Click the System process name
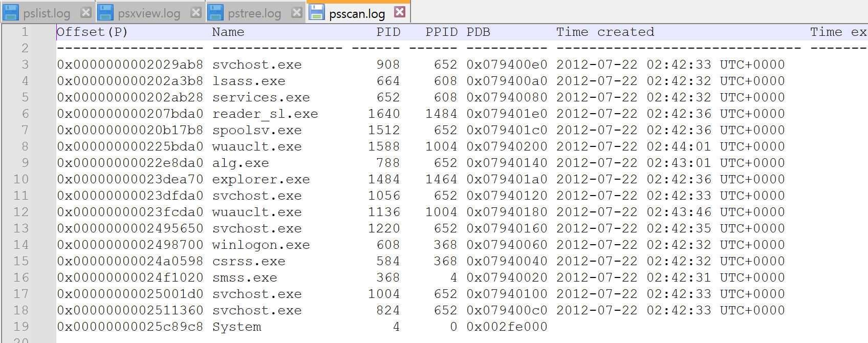Image resolution: width=868 pixels, height=343 pixels. pos(236,327)
